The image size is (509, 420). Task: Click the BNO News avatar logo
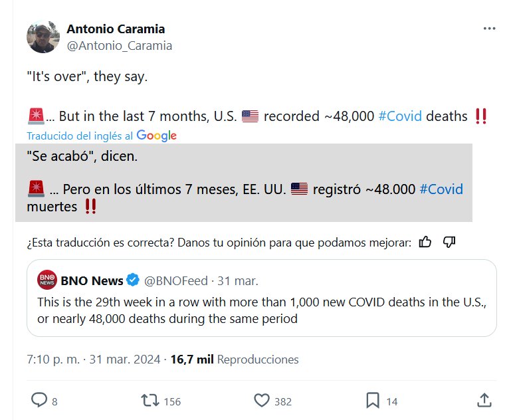coord(47,280)
